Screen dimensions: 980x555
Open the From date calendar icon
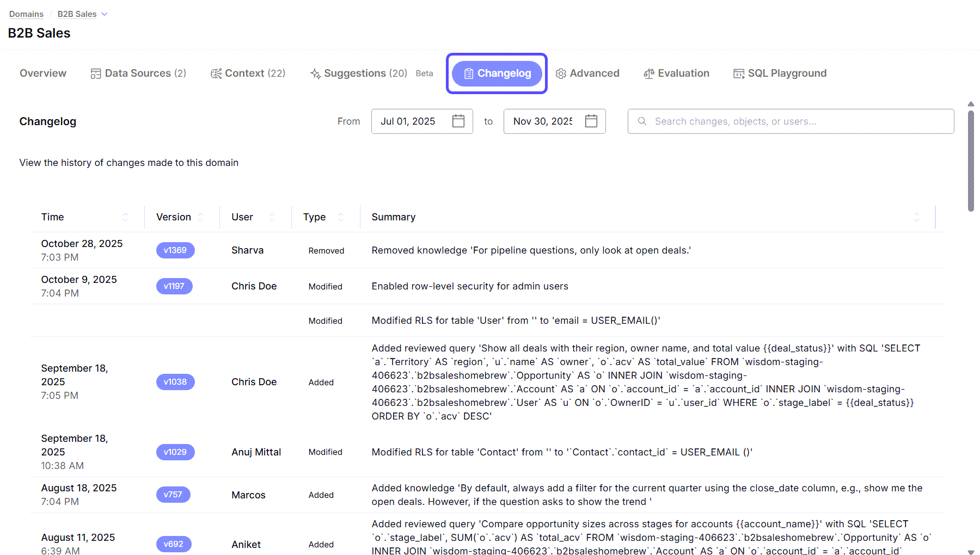(x=458, y=121)
